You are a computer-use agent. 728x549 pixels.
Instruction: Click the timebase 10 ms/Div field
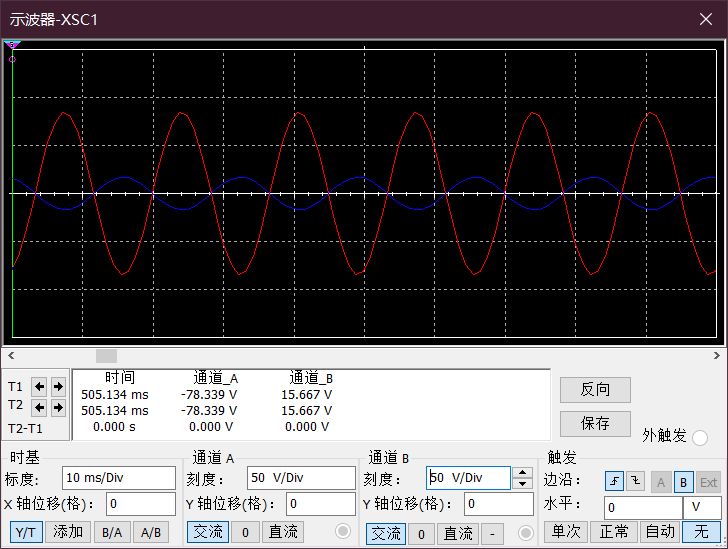point(119,478)
